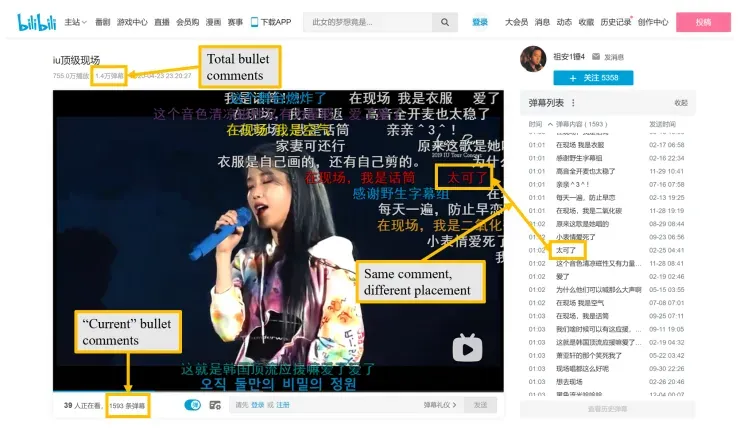Image resolution: width=740 pixels, height=431 pixels.
Task: Click the pink 投稿 button
Action: (703, 22)
